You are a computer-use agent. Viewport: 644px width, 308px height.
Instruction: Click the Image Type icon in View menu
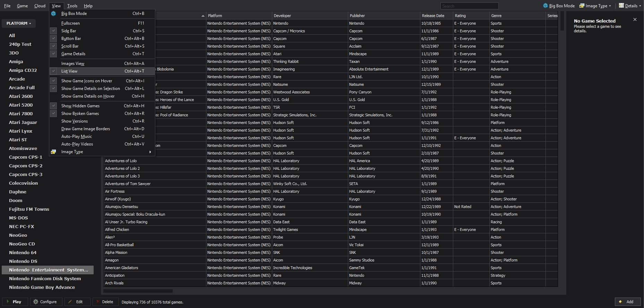[x=53, y=152]
